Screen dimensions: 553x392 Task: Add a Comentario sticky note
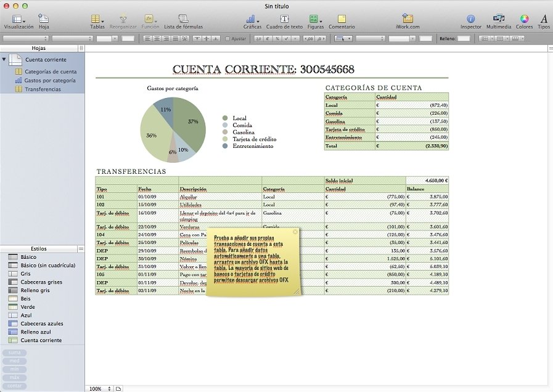tap(342, 22)
